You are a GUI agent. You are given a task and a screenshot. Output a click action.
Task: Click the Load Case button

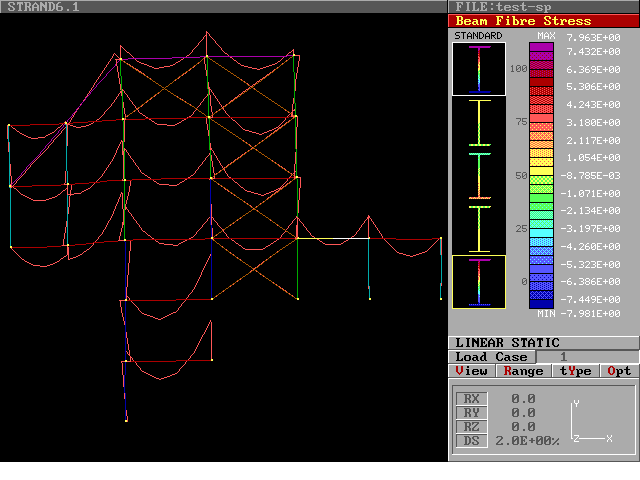491,357
